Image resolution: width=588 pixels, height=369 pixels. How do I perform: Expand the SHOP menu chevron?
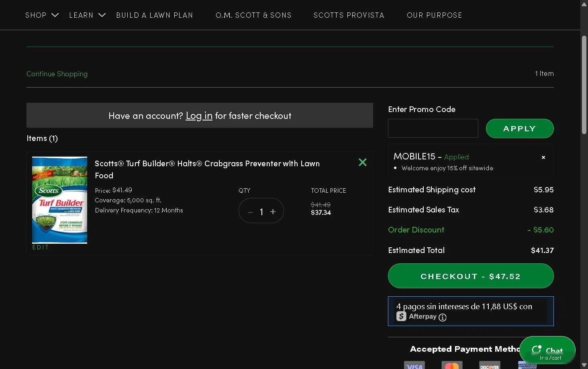point(55,15)
